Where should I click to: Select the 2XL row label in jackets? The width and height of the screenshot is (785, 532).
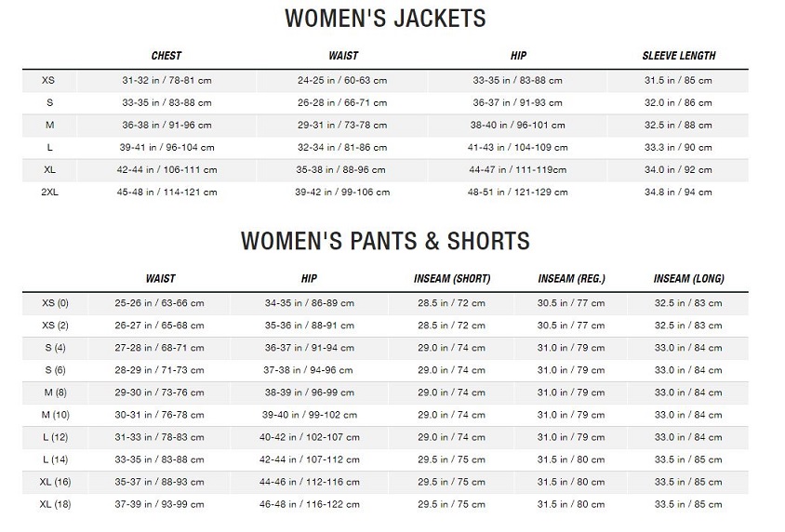pos(49,193)
